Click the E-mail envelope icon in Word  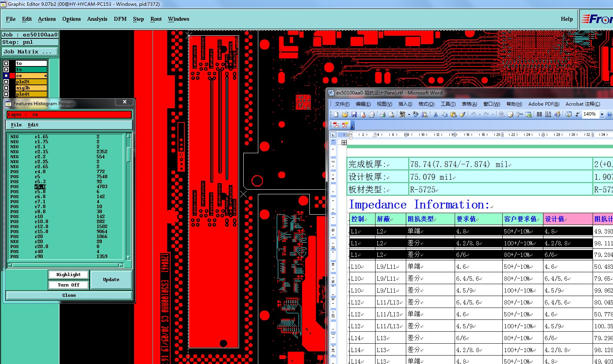372,114
